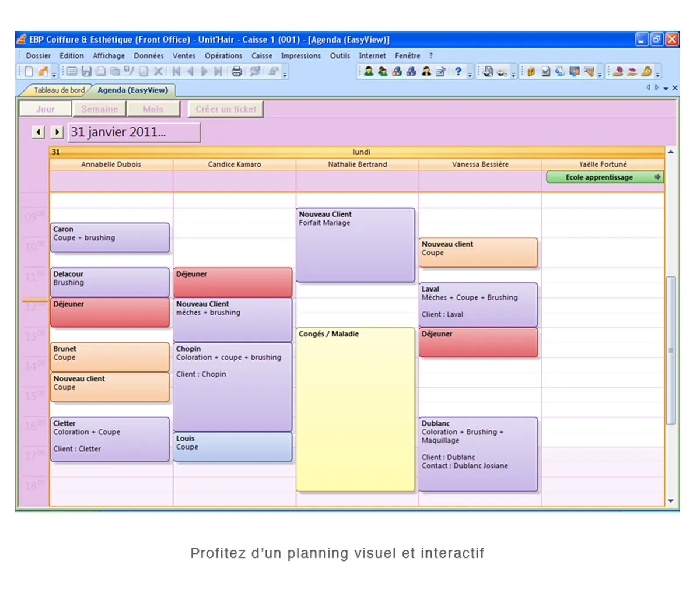Open the Impressions menu
Screen dimensions: 700x600
301,56
